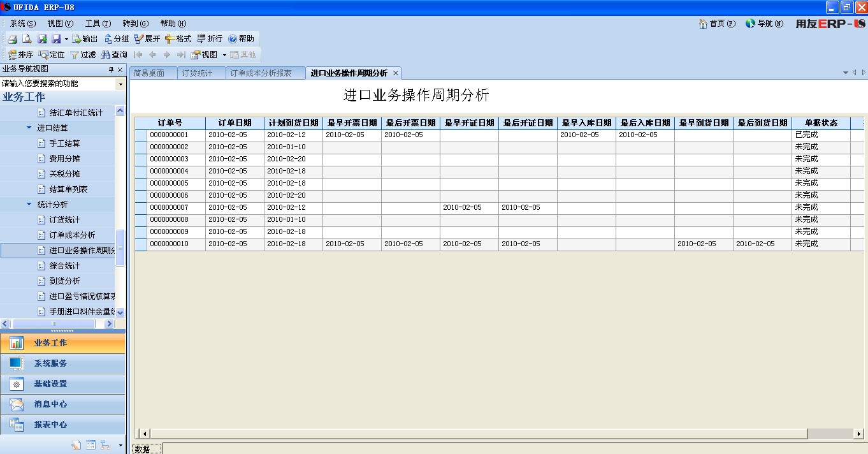Open the 转到 menu
This screenshot has height=454, width=868.
point(135,24)
